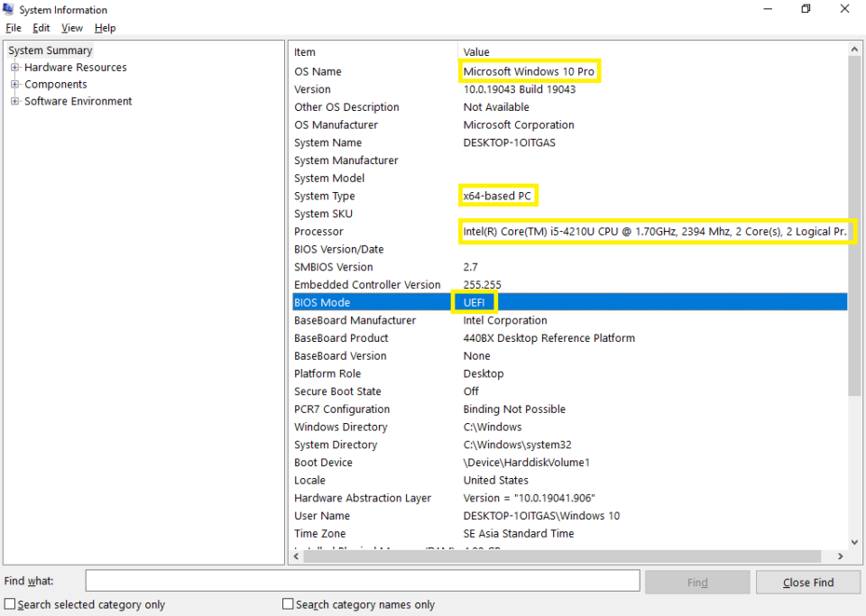Click the vertical scrollbar down arrow

click(854, 542)
